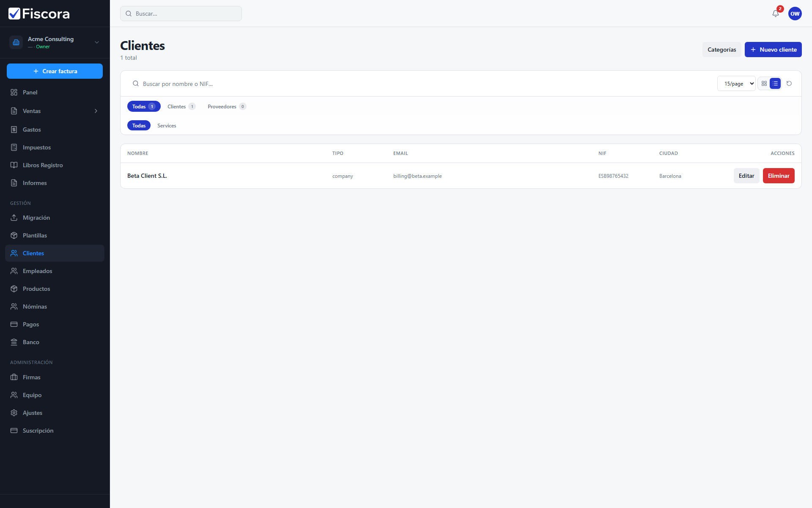
Task: Select the Todas category filter
Action: (x=139, y=125)
